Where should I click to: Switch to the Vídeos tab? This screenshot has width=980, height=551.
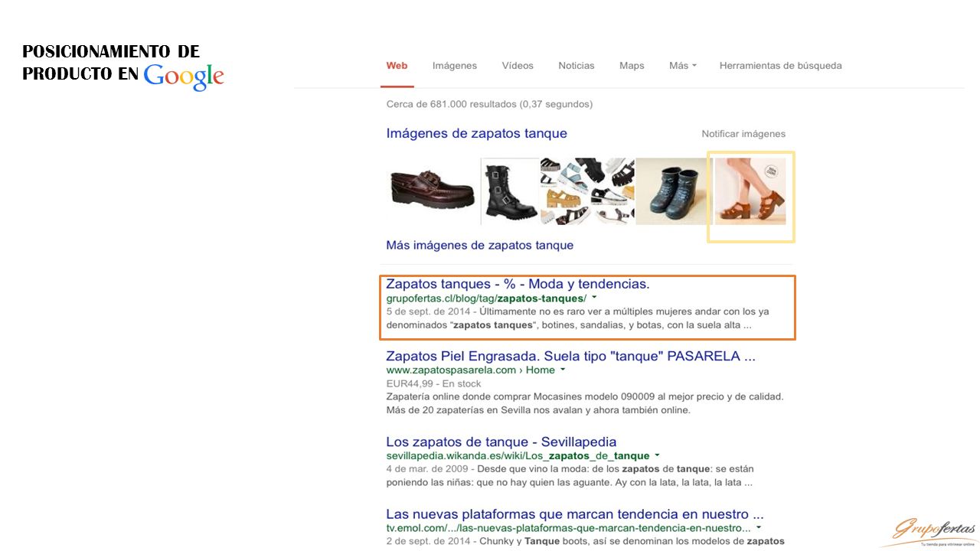pos(518,66)
